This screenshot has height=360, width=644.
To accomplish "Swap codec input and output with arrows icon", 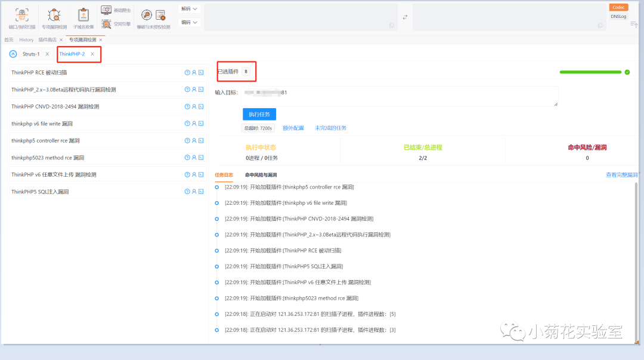I will [405, 17].
